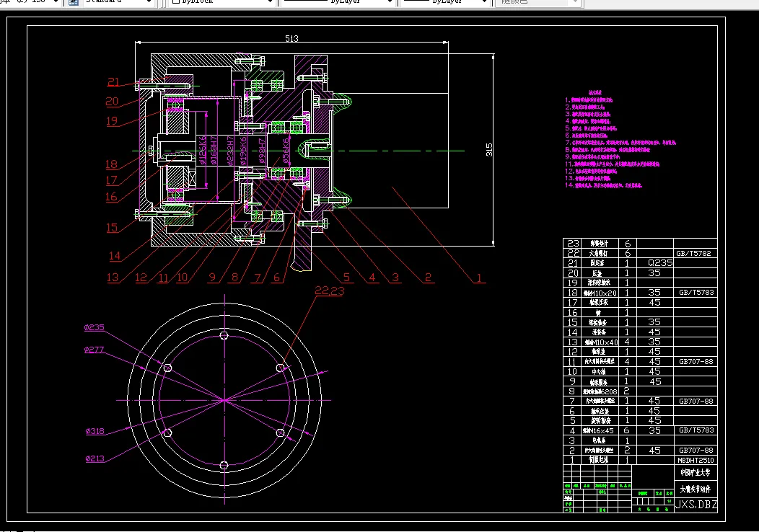
Task: Select the ø168H7 fit dimension text
Action: 213,151
